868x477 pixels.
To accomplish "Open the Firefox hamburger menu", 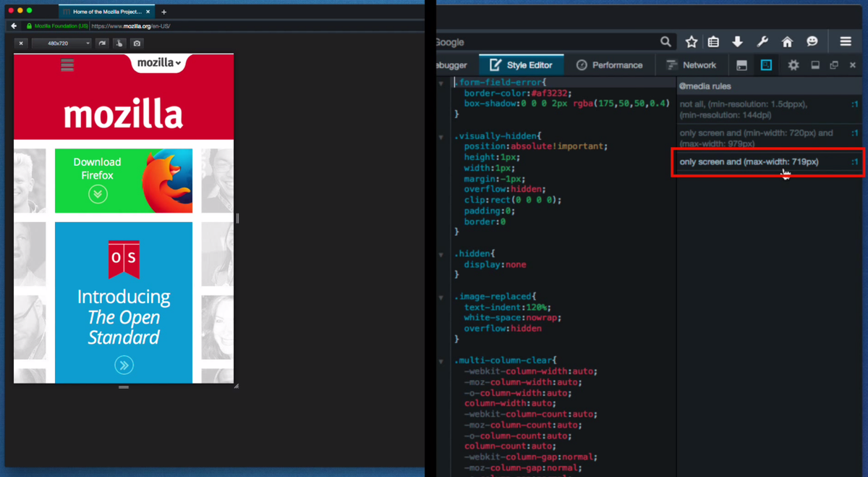I will [846, 42].
